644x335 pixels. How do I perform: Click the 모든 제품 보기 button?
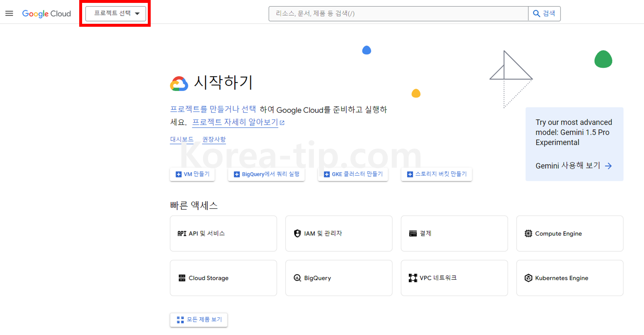199,320
